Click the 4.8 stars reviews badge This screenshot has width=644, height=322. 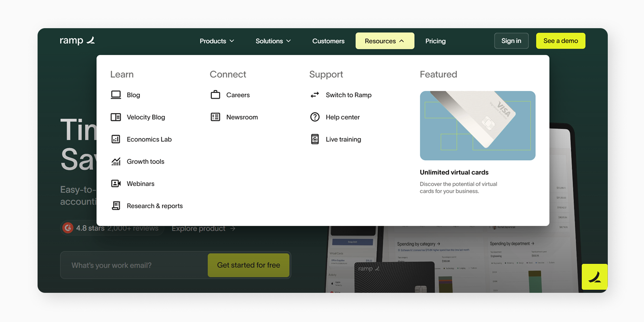[x=112, y=228]
